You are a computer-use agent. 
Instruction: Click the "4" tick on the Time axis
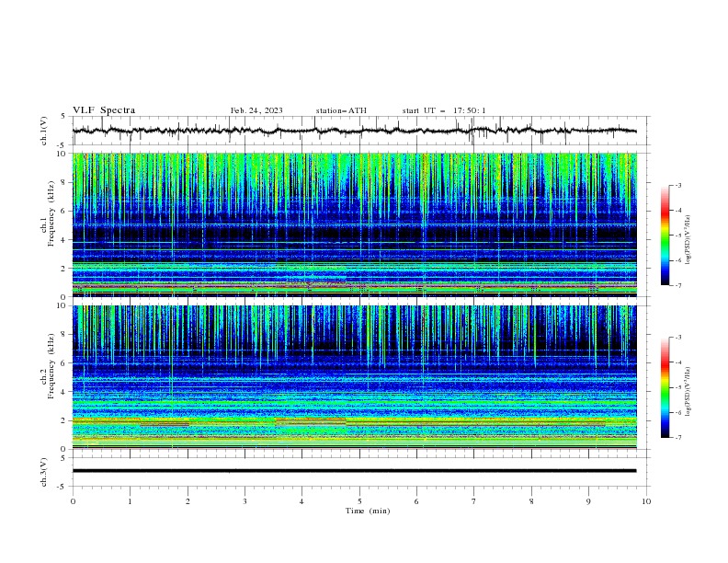(302, 501)
